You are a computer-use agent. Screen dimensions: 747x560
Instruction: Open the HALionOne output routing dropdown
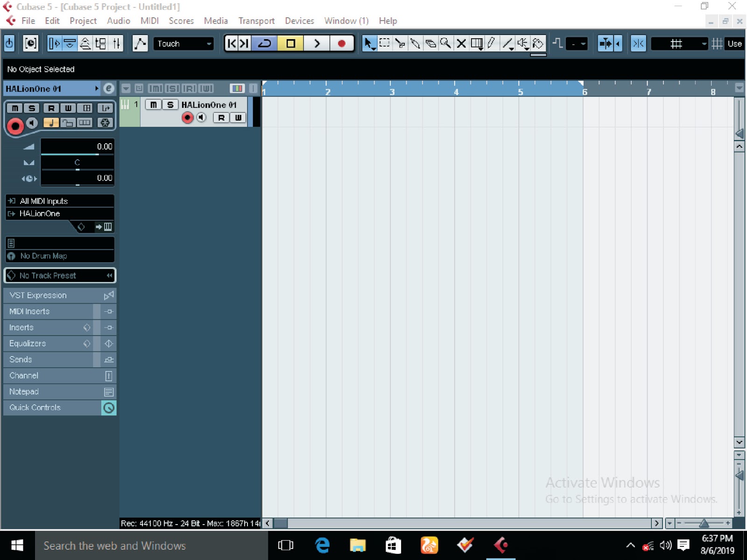(60, 214)
